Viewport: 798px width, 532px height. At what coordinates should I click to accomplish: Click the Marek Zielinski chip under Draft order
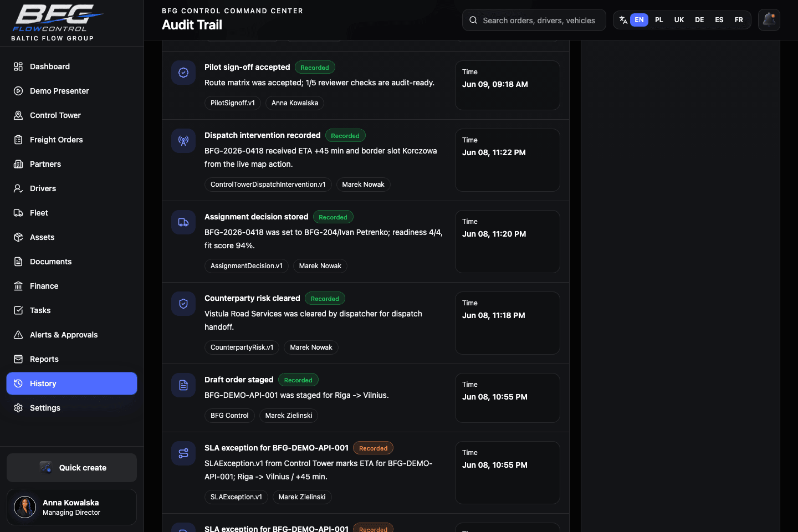tap(289, 416)
